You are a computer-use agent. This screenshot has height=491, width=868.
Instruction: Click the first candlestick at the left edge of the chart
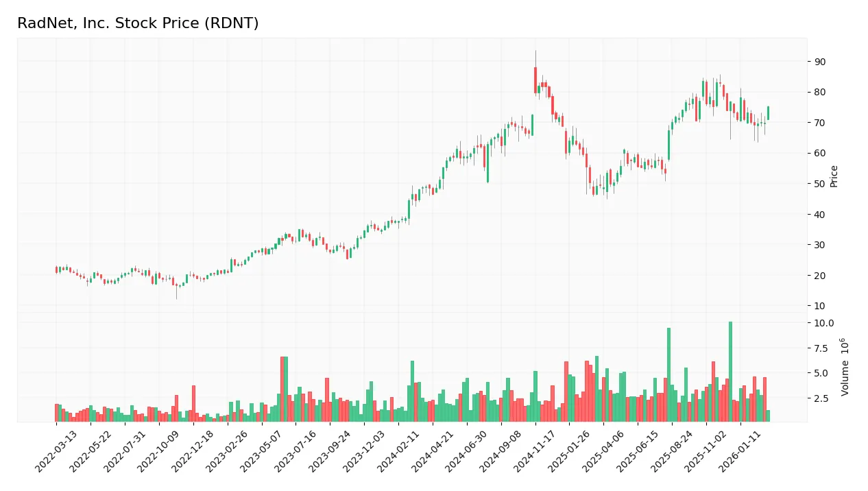(x=56, y=270)
